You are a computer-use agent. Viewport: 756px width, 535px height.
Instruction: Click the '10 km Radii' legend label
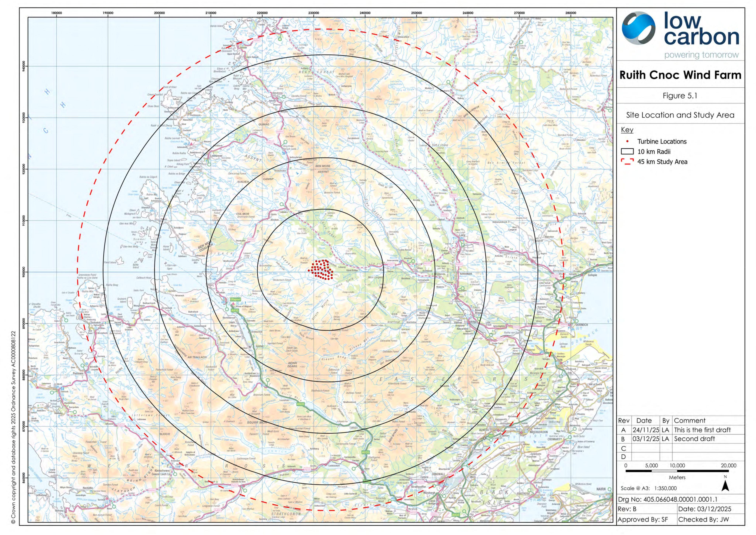click(654, 152)
